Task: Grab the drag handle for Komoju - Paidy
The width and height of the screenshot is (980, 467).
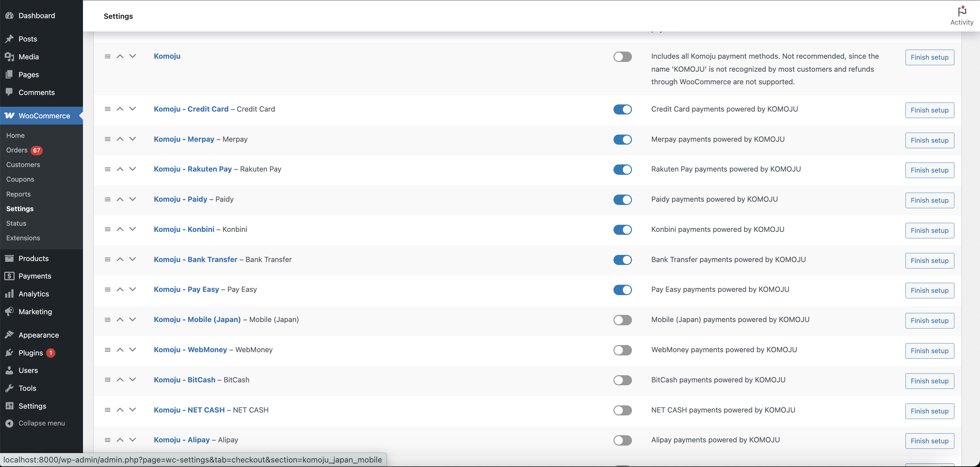Action: coord(108,199)
